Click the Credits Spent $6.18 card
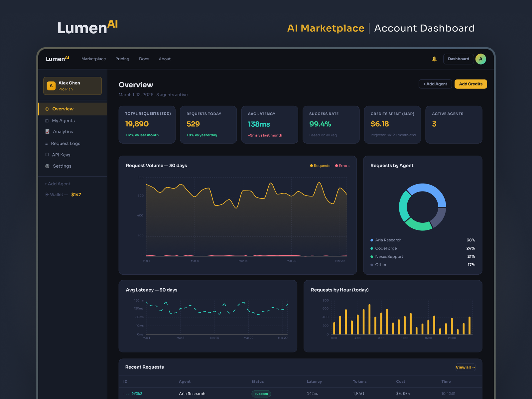Screen dimensions: 532x399 click(x=392, y=125)
